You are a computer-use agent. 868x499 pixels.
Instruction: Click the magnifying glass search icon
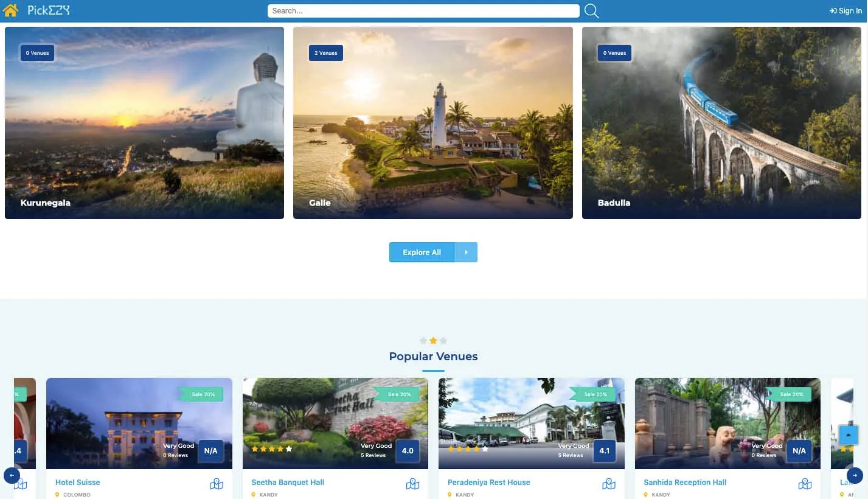point(591,11)
